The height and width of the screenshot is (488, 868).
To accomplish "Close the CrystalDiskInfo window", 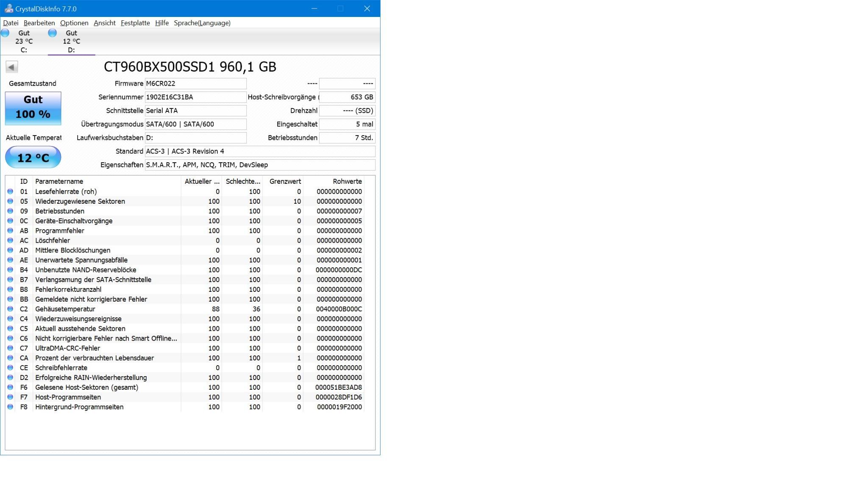I will pyautogui.click(x=367, y=8).
